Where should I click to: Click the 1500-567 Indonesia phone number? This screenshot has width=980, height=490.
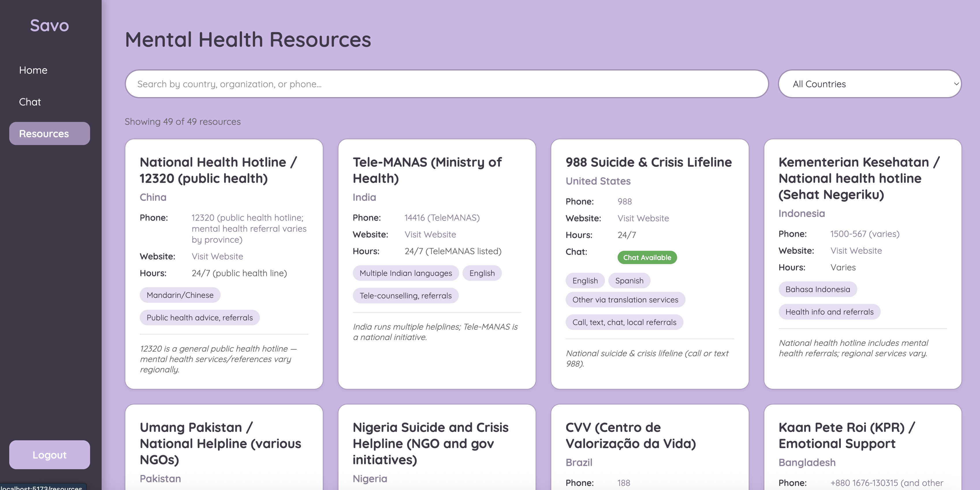click(x=864, y=234)
